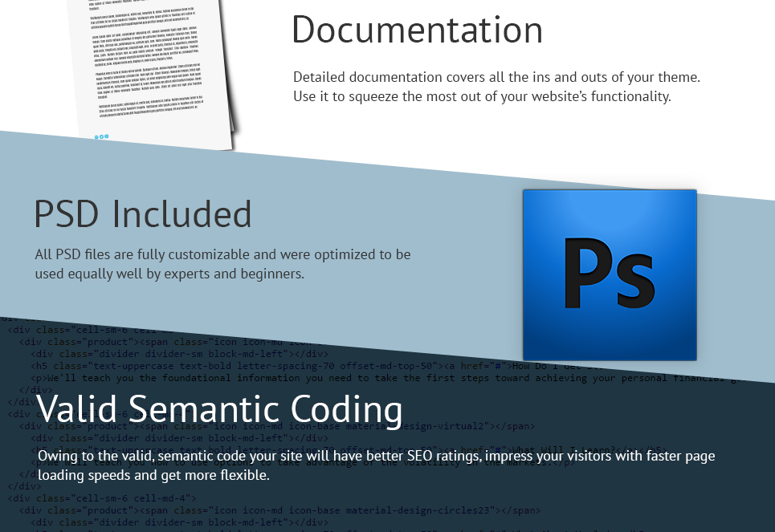
Task: Click the code line "We'll teach you the foundational information"
Action: tap(388, 378)
